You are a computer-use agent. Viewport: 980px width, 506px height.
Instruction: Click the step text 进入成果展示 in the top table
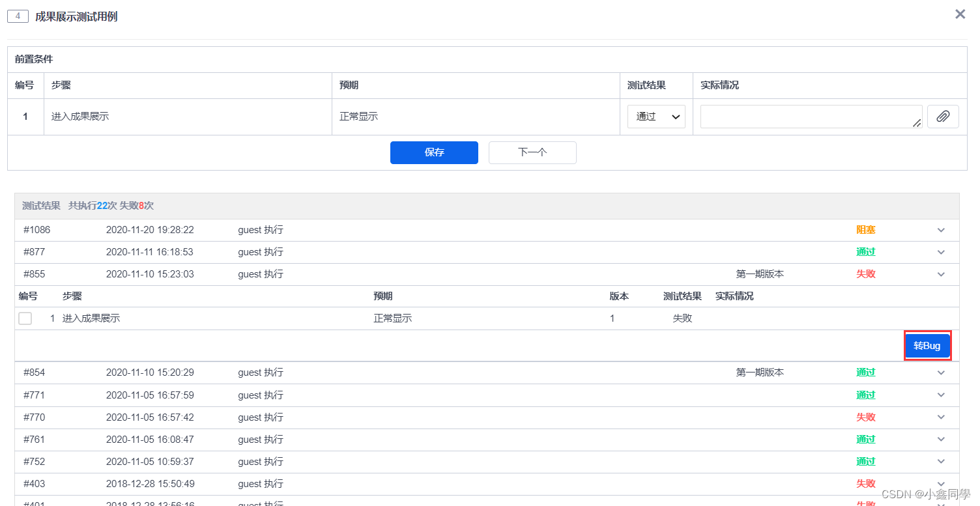[x=80, y=117]
